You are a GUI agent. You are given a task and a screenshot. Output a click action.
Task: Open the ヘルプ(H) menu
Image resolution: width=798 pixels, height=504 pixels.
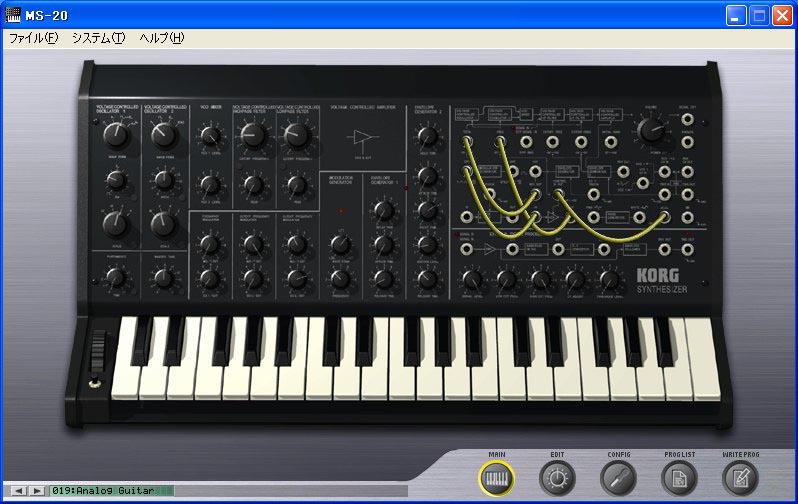click(162, 38)
